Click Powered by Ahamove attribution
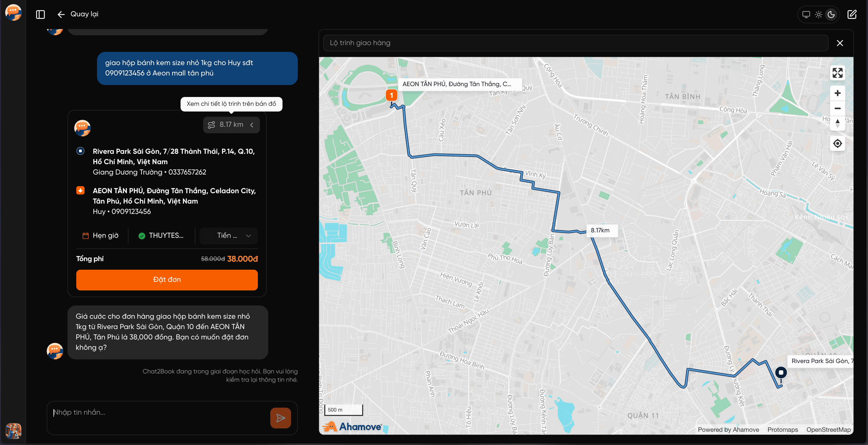 tap(728, 430)
